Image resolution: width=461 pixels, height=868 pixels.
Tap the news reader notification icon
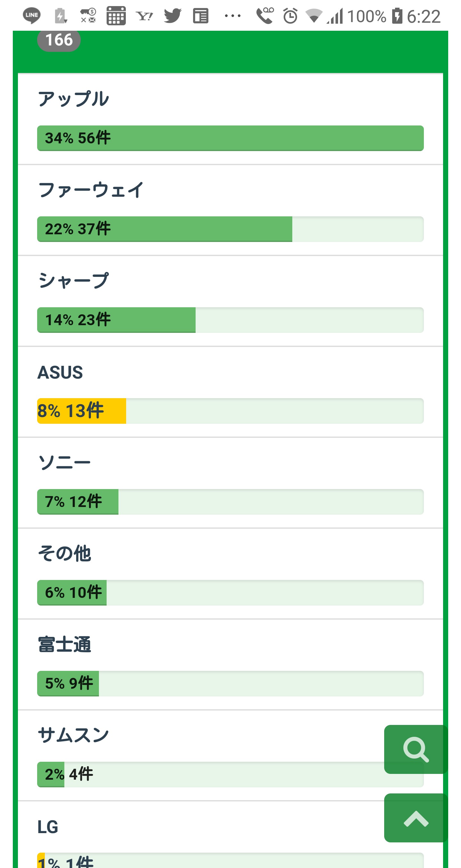click(201, 16)
